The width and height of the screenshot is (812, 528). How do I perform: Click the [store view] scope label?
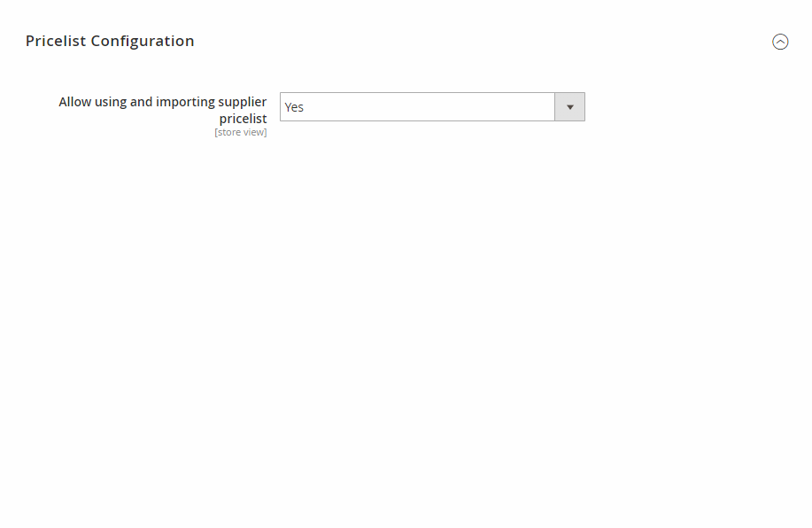coord(241,132)
